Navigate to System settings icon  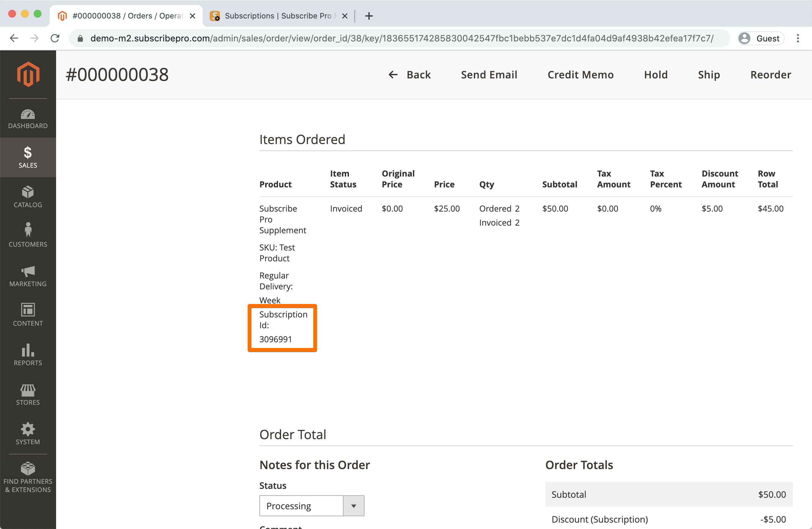coord(27,430)
